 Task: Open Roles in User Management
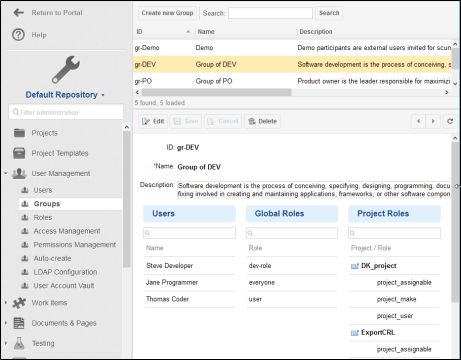[x=43, y=217]
